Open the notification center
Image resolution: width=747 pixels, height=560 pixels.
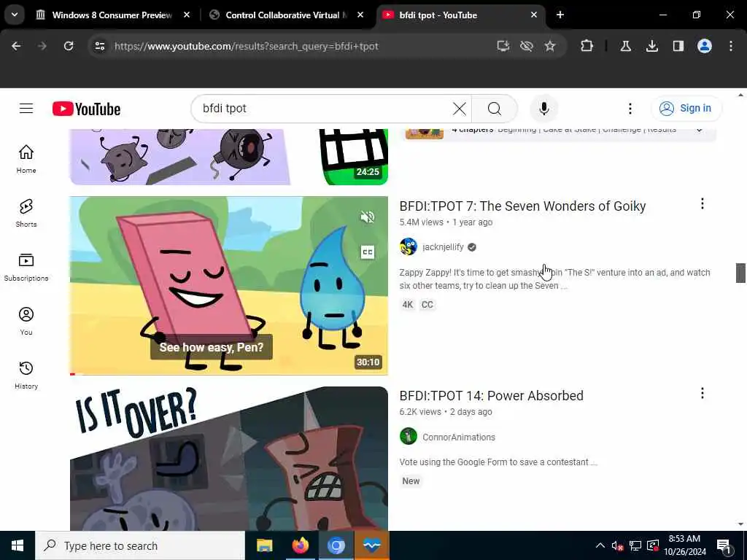click(x=724, y=546)
